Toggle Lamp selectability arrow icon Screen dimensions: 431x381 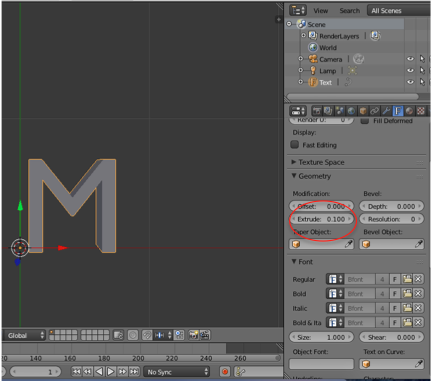tap(422, 70)
